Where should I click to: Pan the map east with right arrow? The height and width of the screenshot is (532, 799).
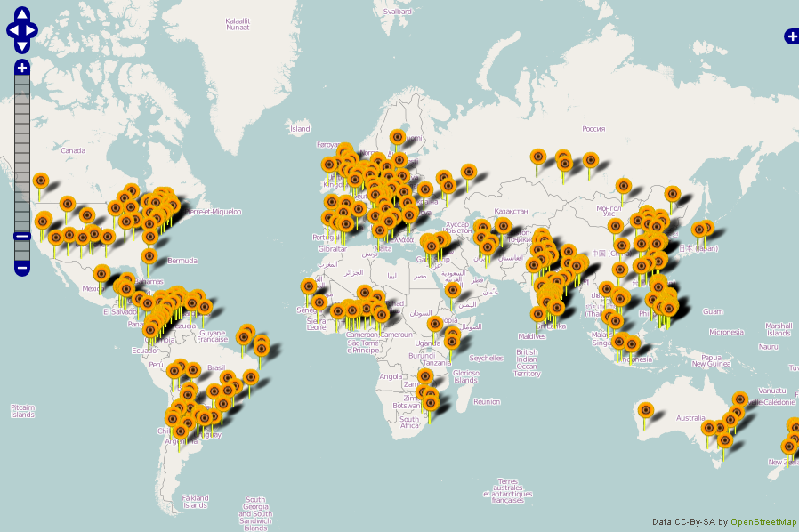[33, 30]
